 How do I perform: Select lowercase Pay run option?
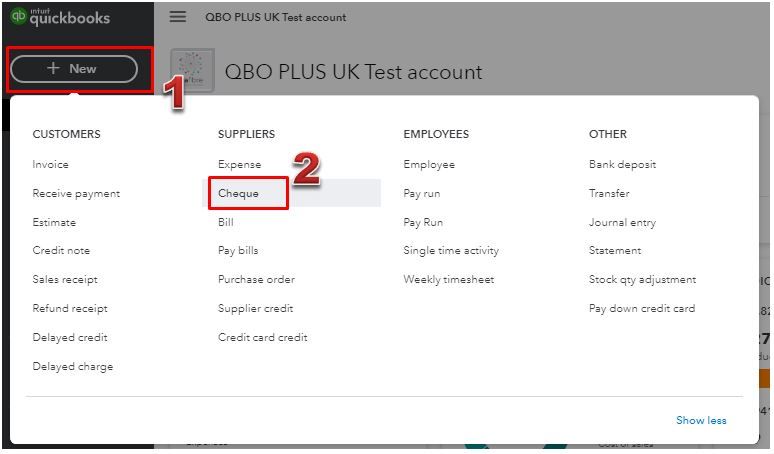click(x=422, y=193)
